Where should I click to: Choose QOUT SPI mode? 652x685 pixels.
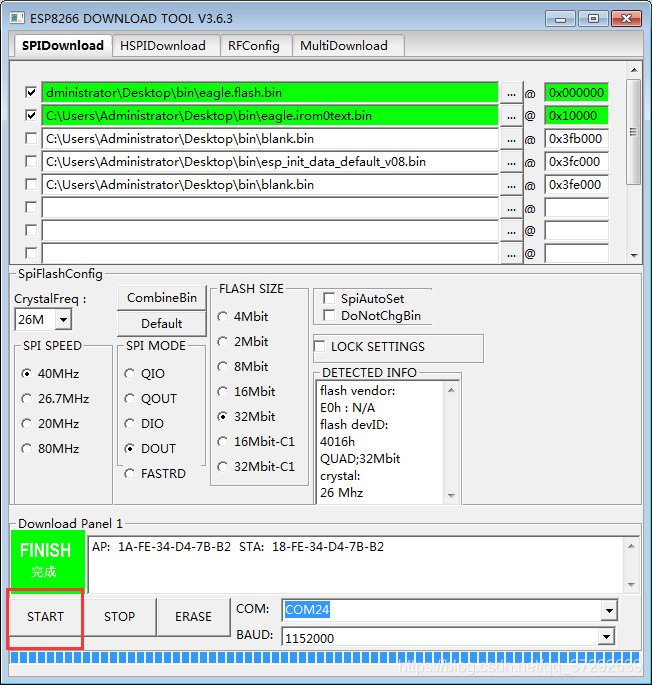[130, 398]
